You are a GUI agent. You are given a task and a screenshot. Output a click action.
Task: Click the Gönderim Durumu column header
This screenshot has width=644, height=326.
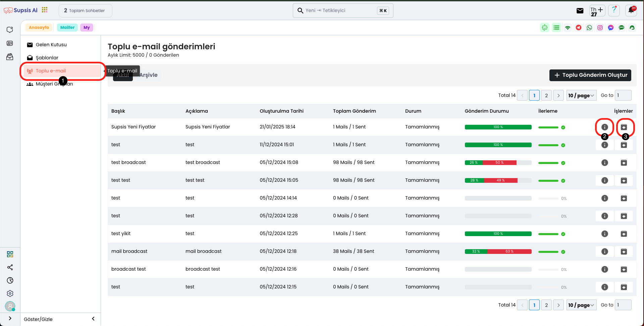[x=487, y=111]
